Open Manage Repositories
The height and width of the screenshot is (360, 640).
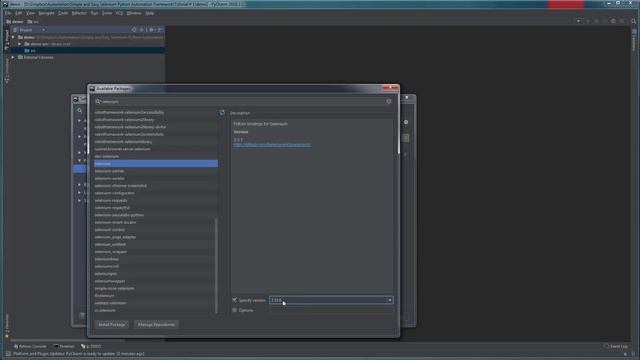(x=156, y=324)
